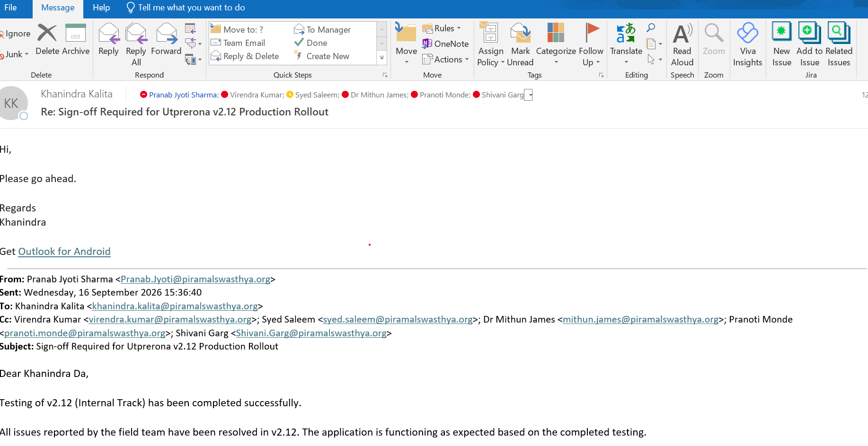Open the File menu
The image size is (868, 446).
tap(10, 8)
